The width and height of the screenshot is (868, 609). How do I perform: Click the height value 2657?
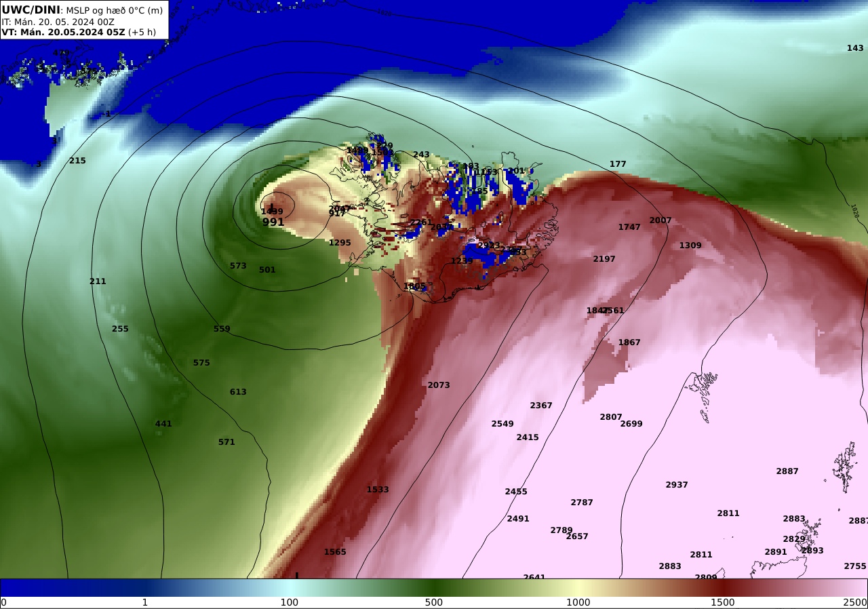point(577,536)
